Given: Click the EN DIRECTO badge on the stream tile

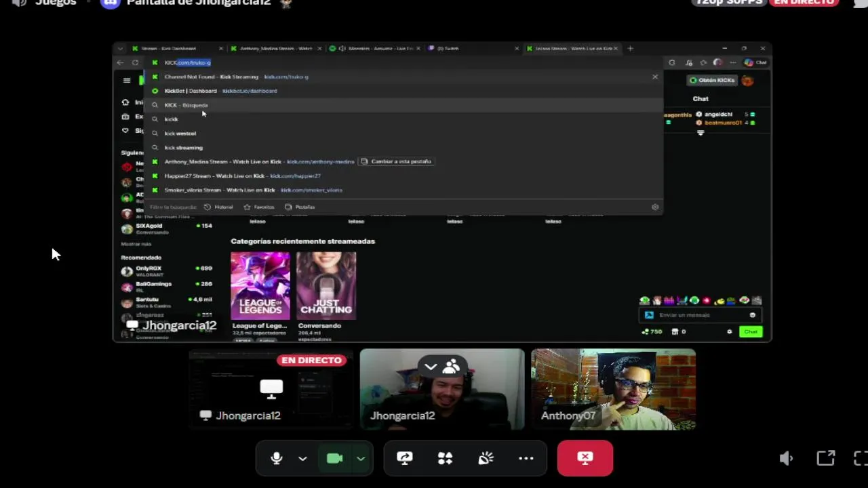Looking at the screenshot, I should click(311, 360).
